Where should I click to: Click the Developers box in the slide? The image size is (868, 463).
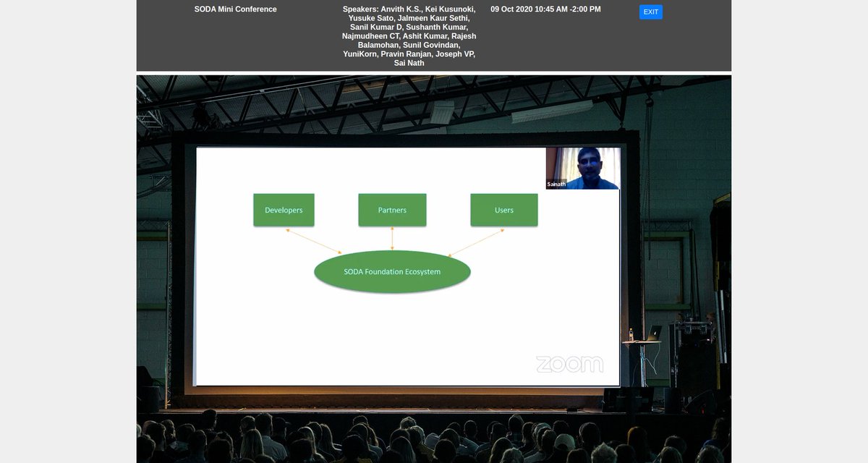click(284, 210)
